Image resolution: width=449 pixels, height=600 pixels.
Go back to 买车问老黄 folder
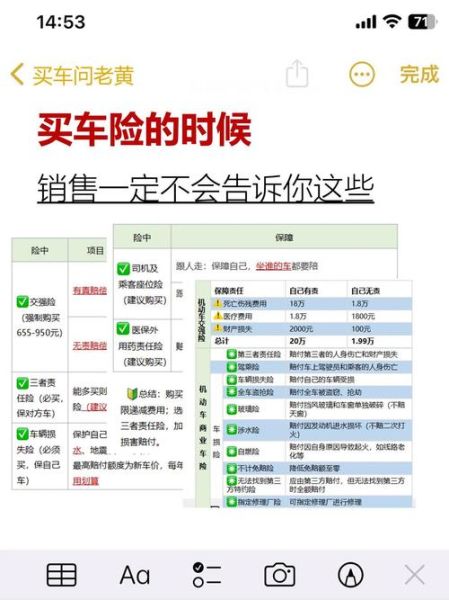tap(73, 75)
